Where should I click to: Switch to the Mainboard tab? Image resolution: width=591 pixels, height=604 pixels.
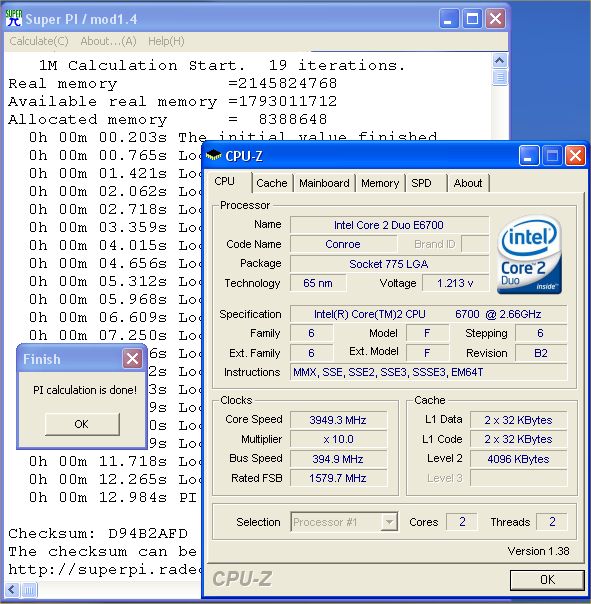coord(324,183)
